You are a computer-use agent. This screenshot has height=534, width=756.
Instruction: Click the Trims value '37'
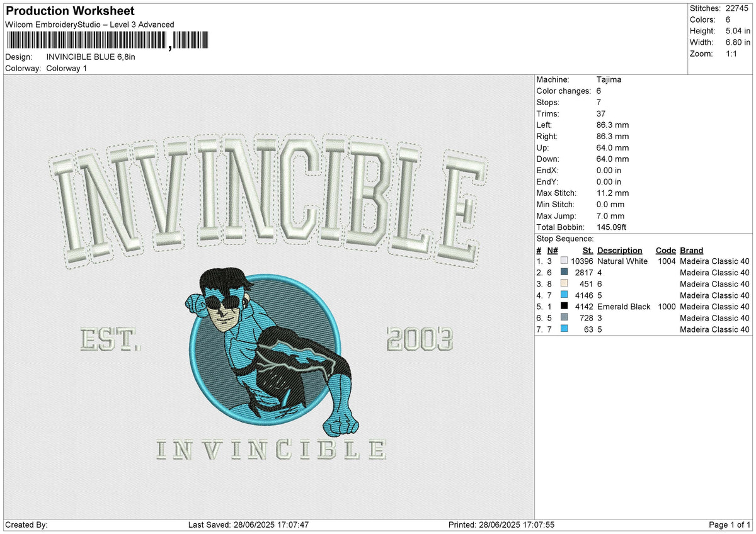click(601, 114)
